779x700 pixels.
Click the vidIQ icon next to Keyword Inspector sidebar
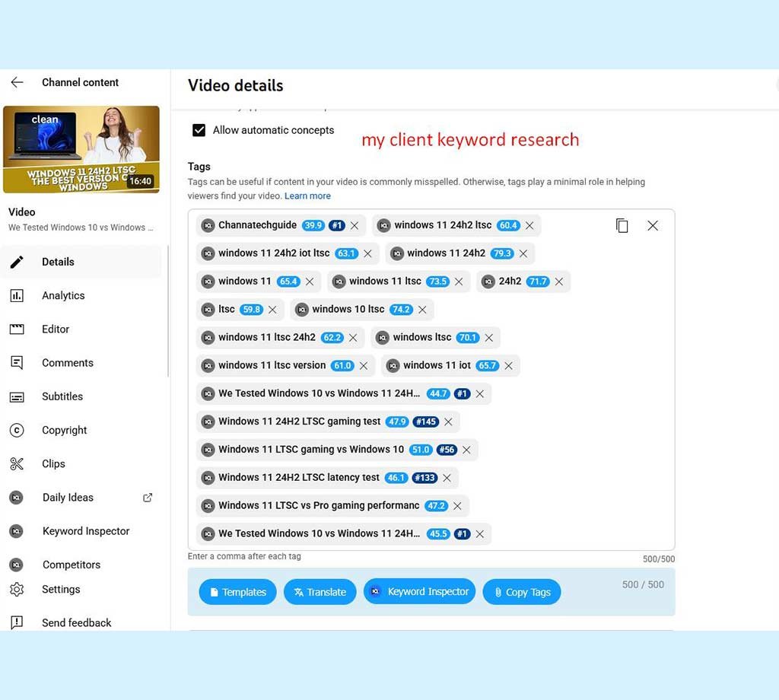(x=17, y=531)
